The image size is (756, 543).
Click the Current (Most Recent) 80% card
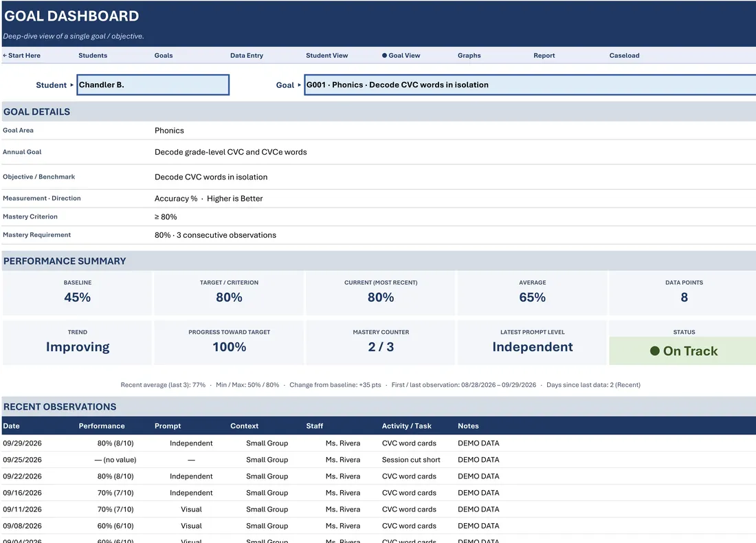(x=381, y=293)
